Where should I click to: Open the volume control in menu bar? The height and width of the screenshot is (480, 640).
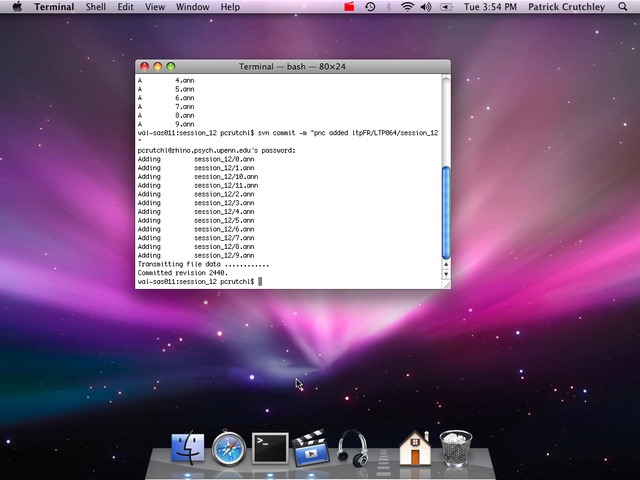(425, 7)
